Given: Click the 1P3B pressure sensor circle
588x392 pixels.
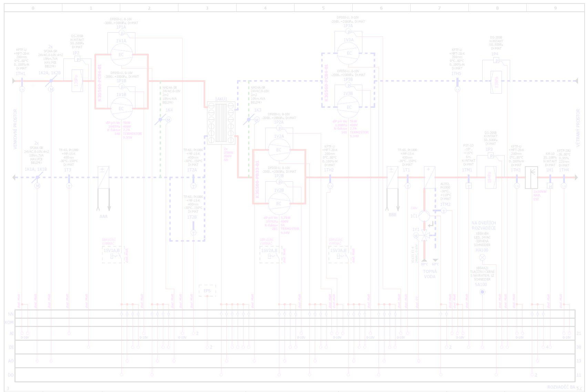Looking at the screenshot, I should [x=348, y=85].
